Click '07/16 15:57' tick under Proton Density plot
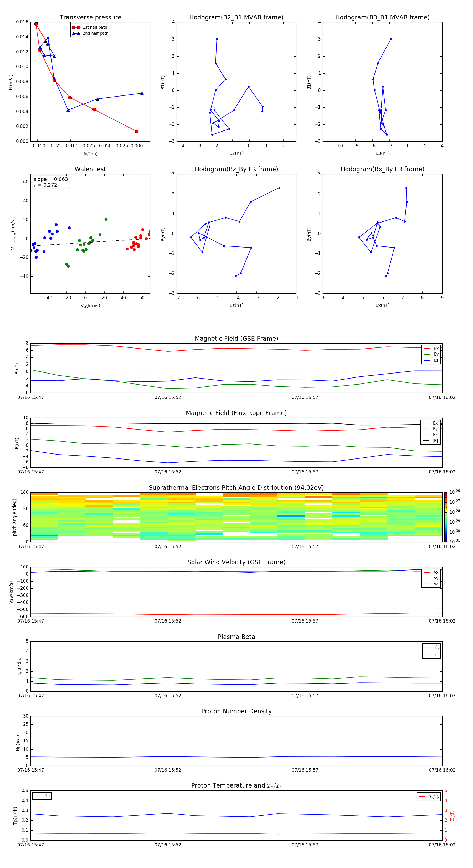473x868 pixels. point(305,770)
